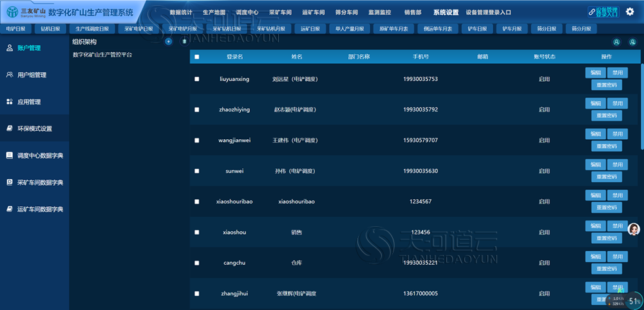Viewport: 644px width, 310px height.
Task: Click the 应用管理 apps icon
Action: click(10, 102)
